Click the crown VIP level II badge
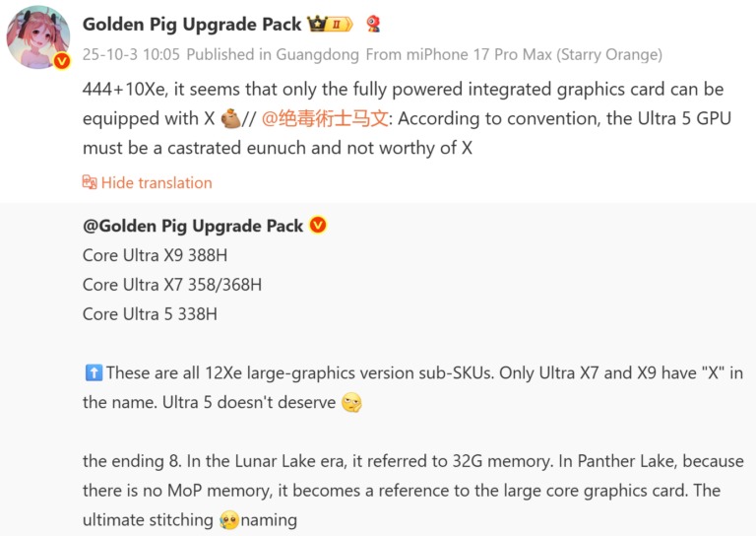 pyautogui.click(x=330, y=24)
